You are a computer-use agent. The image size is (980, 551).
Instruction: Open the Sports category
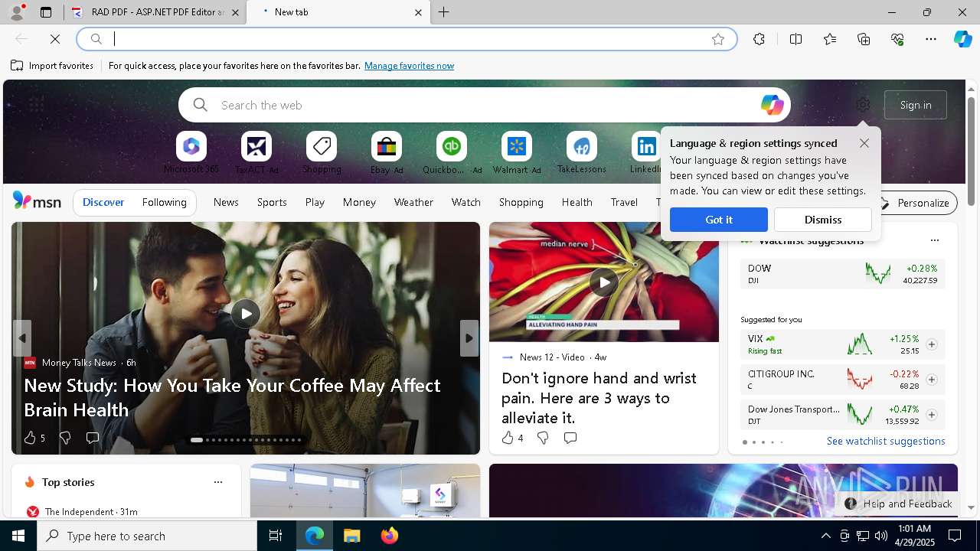272,202
